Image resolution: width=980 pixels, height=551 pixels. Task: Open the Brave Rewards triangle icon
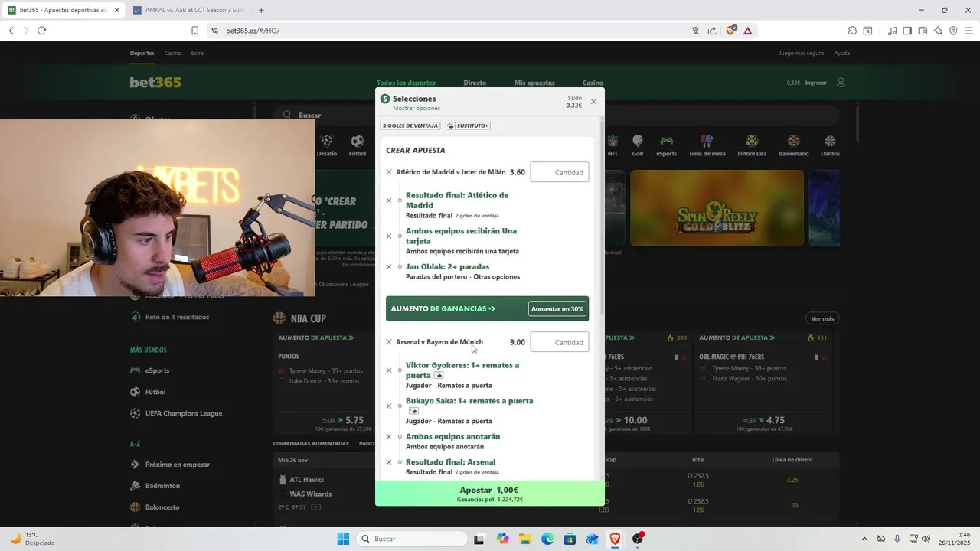tap(747, 31)
